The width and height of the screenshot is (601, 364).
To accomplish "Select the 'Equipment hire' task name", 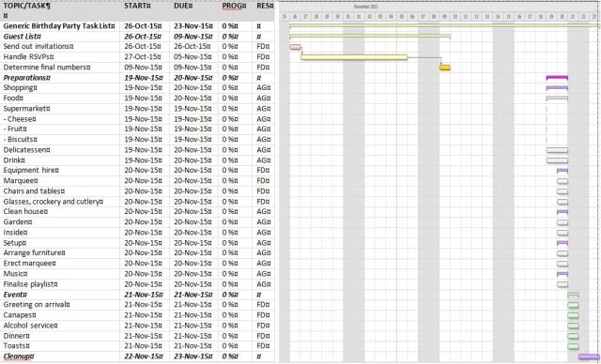I will click(x=31, y=170).
